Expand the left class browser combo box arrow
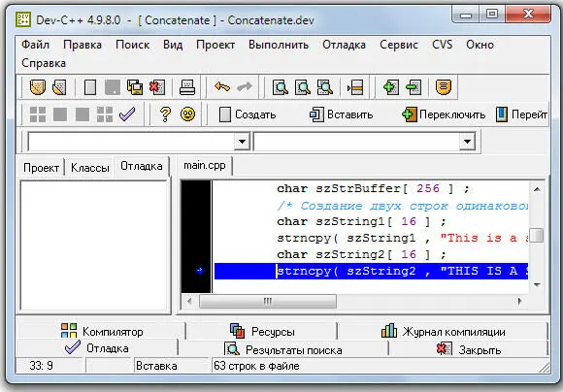This screenshot has width=563, height=392. (242, 142)
